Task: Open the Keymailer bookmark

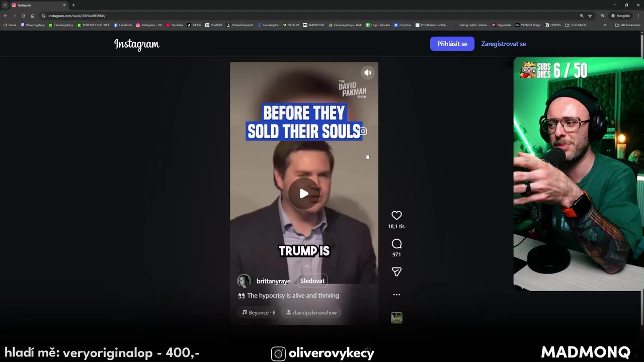Action: [x=502, y=25]
